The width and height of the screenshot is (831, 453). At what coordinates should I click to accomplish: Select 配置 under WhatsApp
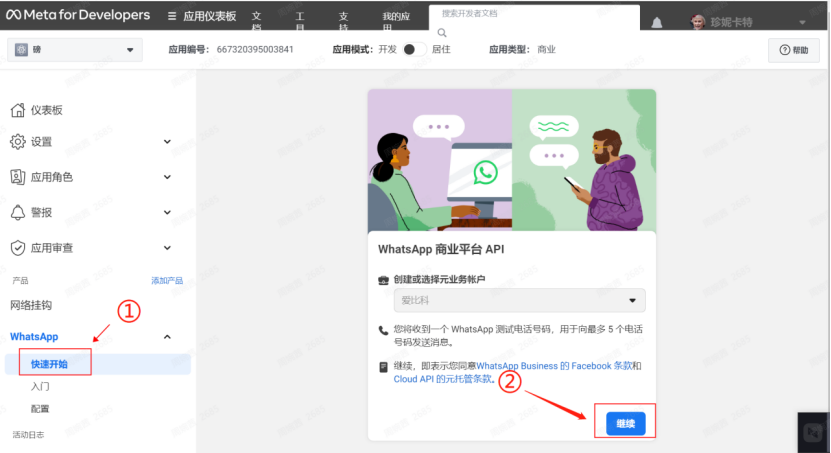(40, 408)
